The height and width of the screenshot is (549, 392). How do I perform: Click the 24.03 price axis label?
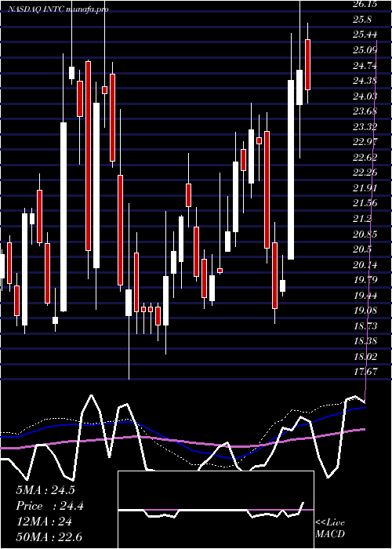click(365, 96)
